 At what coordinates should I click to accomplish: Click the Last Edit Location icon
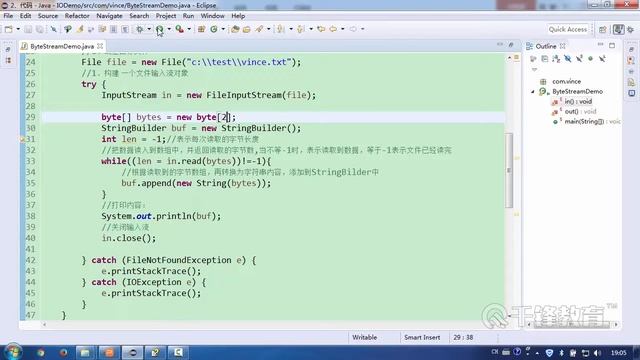(321, 29)
